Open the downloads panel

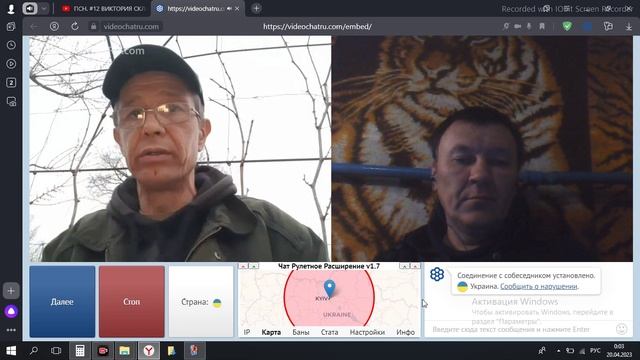(629, 27)
